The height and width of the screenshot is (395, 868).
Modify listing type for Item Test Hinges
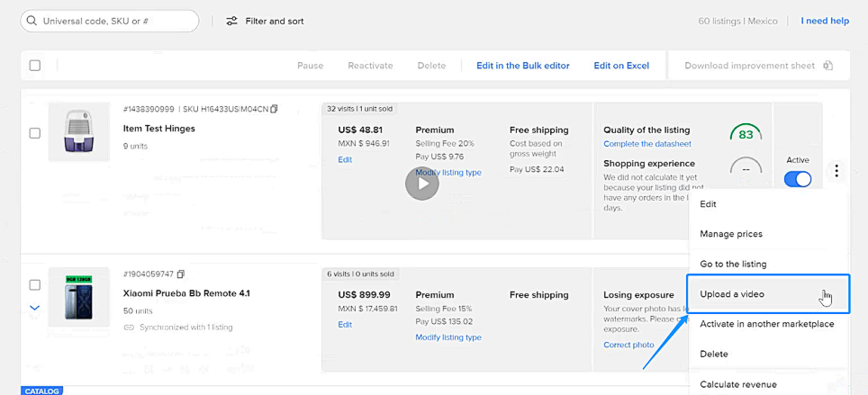(x=448, y=172)
